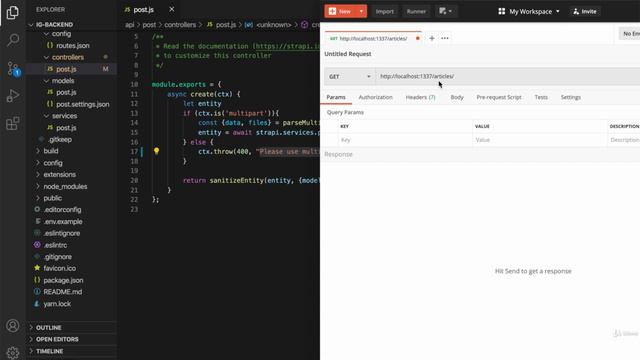Open the request Settings tab
The width and height of the screenshot is (640, 360).
(570, 97)
